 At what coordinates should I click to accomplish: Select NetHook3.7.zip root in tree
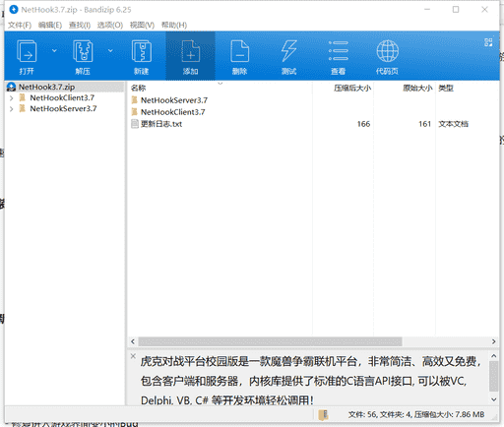[46, 87]
